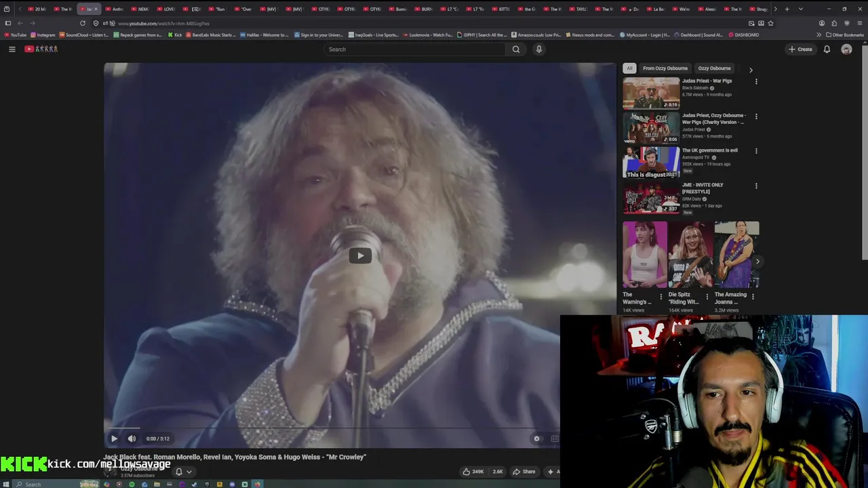Show more filter chips with arrow
The image size is (868, 488).
point(751,70)
